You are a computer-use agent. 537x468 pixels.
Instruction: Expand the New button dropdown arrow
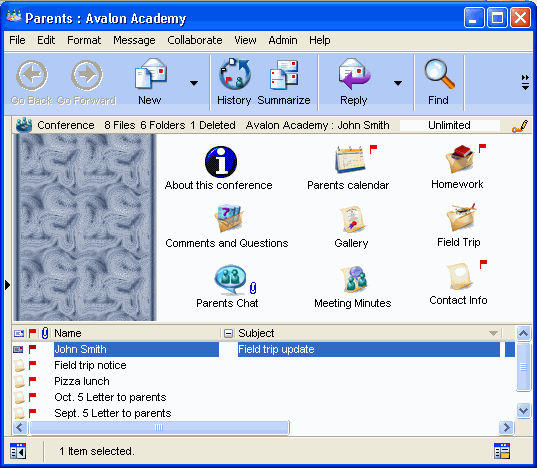coord(194,83)
